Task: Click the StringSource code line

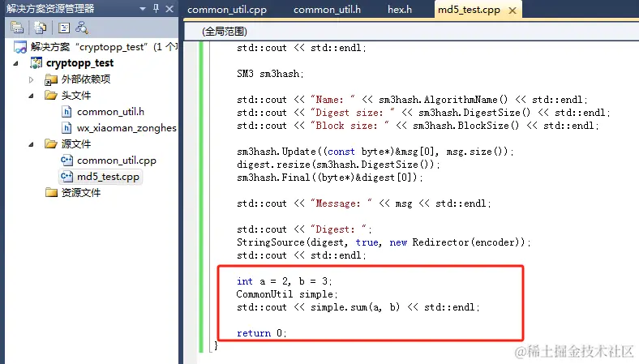Action: tap(384, 242)
